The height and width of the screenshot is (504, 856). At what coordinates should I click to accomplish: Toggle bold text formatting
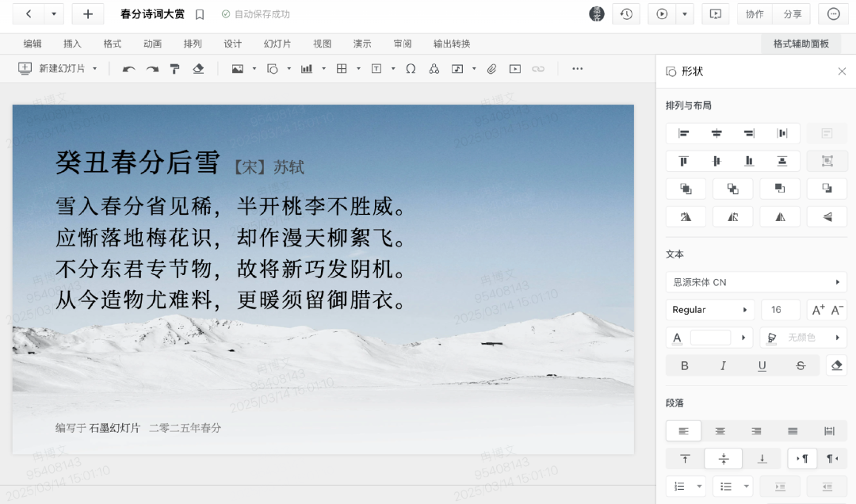point(685,365)
